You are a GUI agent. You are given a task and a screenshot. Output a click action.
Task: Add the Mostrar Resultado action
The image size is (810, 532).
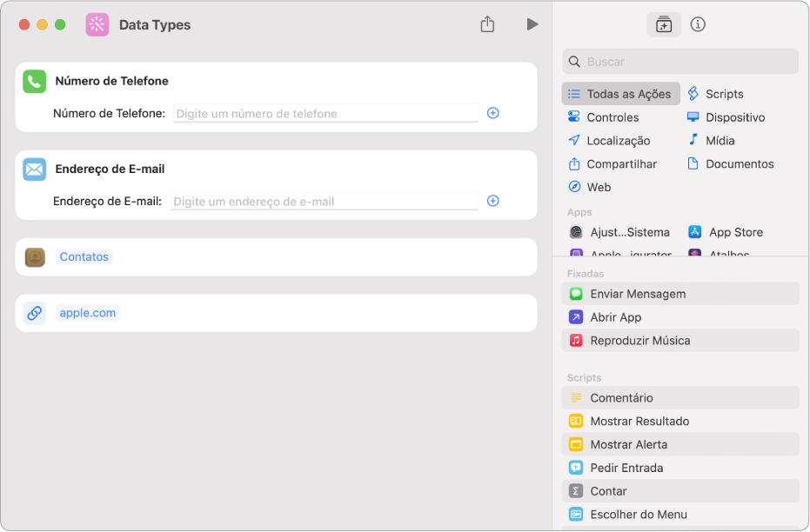[680, 421]
